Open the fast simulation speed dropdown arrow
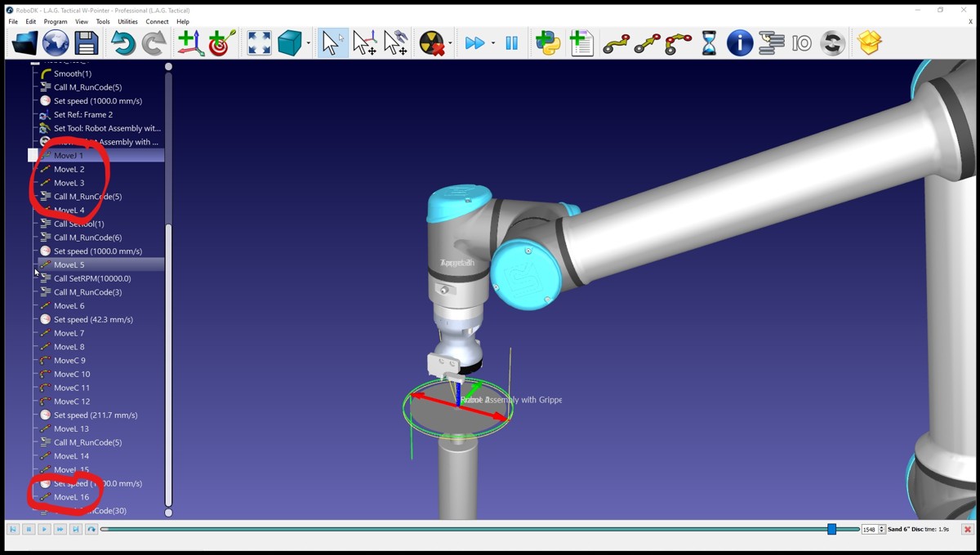 coord(492,43)
